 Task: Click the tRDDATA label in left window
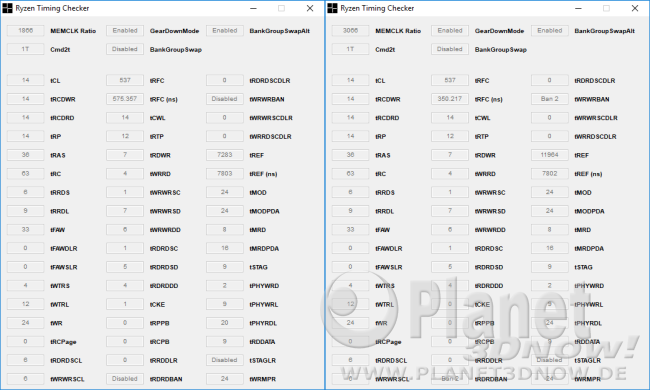point(262,342)
